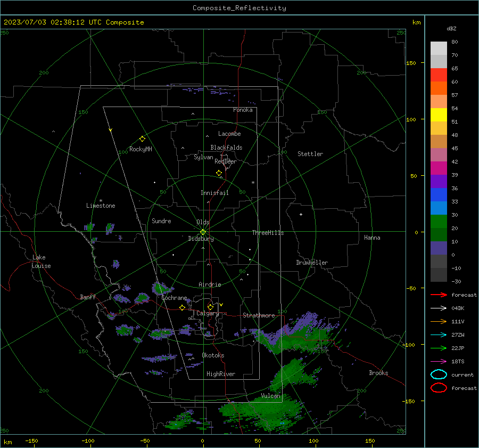Click the ThreeHills town label
The image size is (479, 448).
268,233
